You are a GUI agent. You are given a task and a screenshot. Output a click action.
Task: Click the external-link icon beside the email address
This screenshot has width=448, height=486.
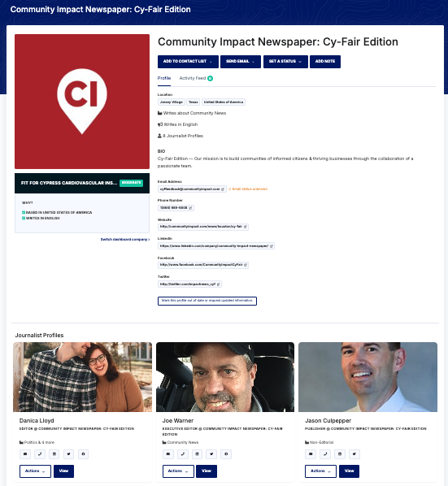(223, 189)
